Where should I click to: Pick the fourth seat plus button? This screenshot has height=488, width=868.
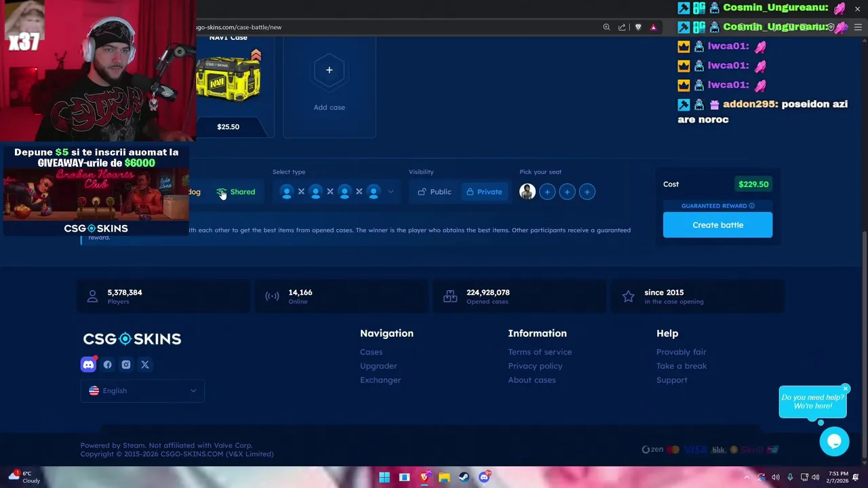tap(587, 192)
